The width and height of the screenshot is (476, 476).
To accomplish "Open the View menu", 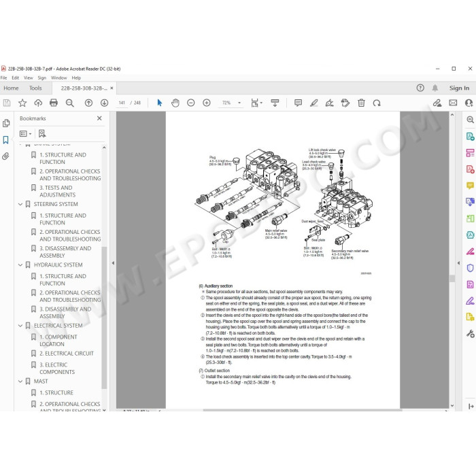I will click(29, 78).
